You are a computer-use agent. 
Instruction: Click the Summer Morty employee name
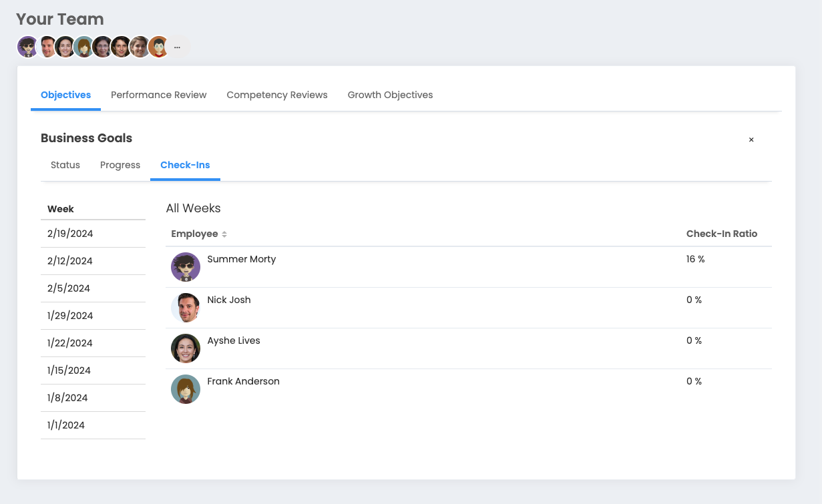point(242,259)
